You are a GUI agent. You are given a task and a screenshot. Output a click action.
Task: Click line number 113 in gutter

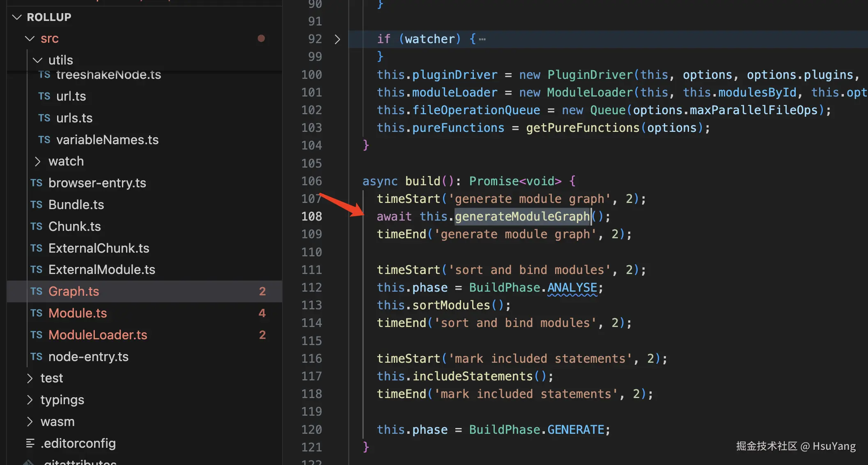tap(311, 305)
